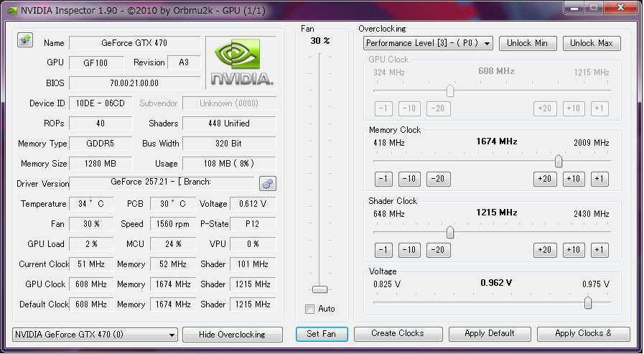Increase Memory Clock by 20 MHz

coord(545,179)
